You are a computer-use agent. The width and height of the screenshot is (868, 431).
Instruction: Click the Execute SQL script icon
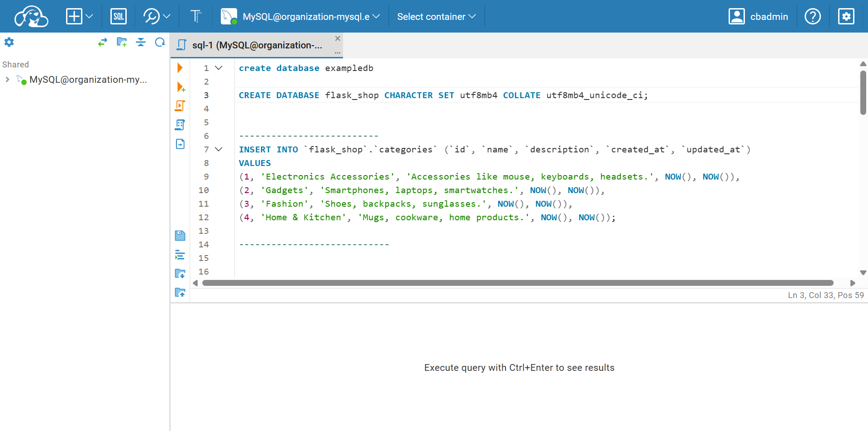(180, 106)
